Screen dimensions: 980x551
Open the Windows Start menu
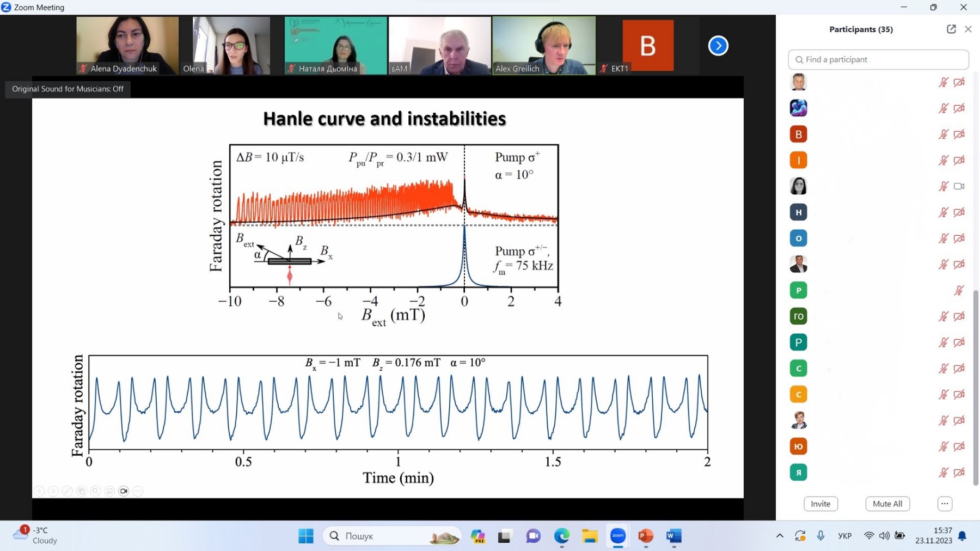click(306, 536)
